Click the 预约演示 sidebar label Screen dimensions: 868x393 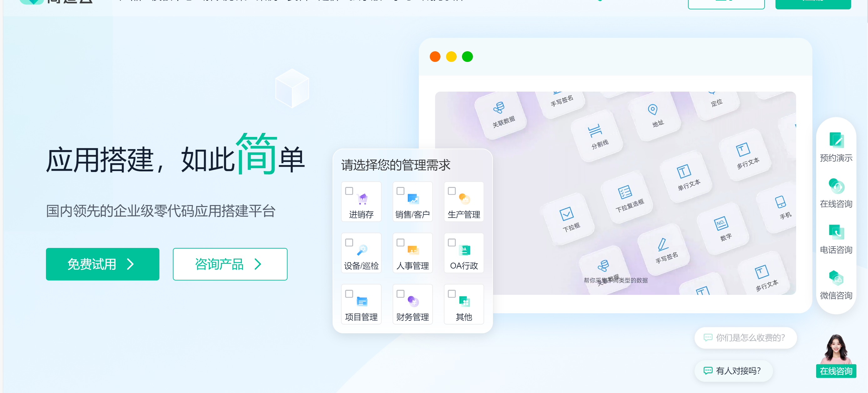(x=836, y=158)
